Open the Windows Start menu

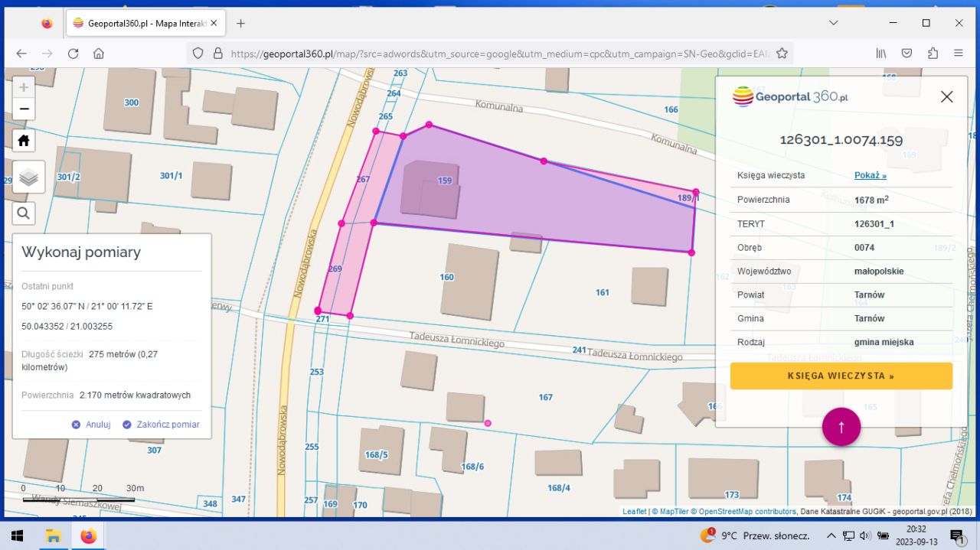[x=17, y=535]
